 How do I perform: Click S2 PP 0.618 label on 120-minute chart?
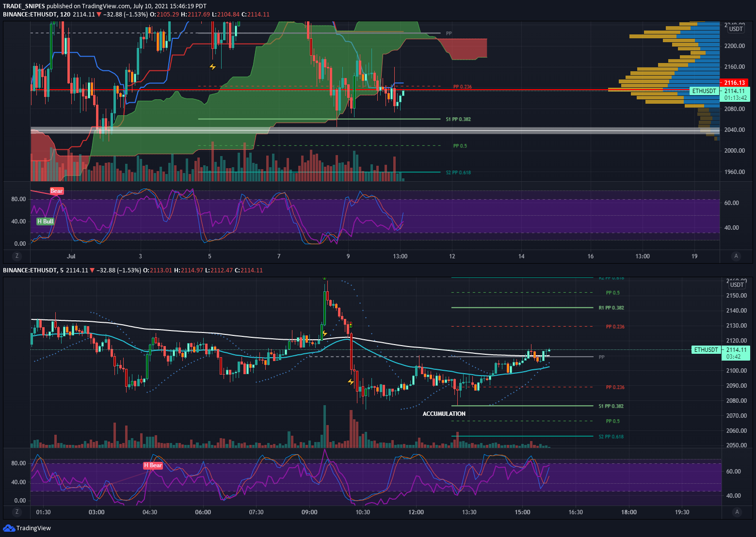[x=458, y=173]
